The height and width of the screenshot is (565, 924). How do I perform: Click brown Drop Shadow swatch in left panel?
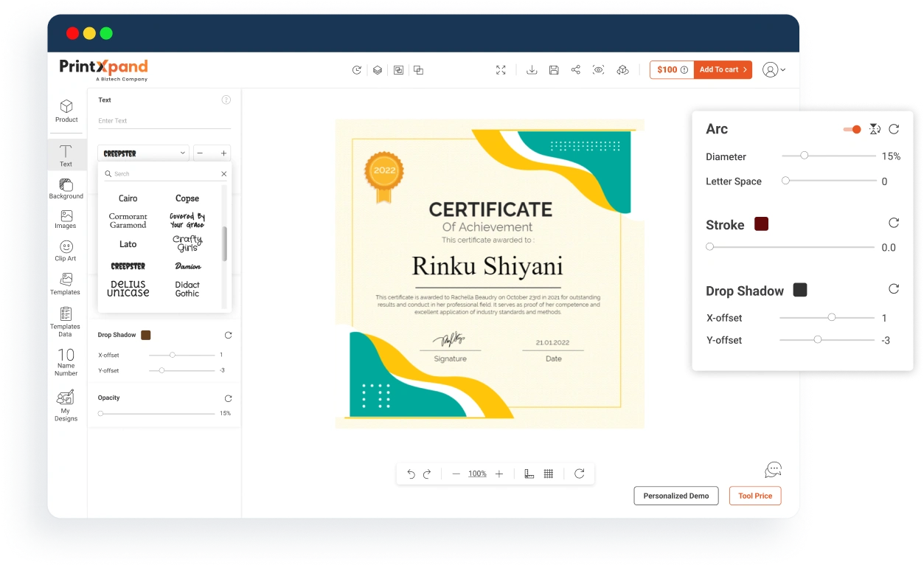[x=145, y=335]
